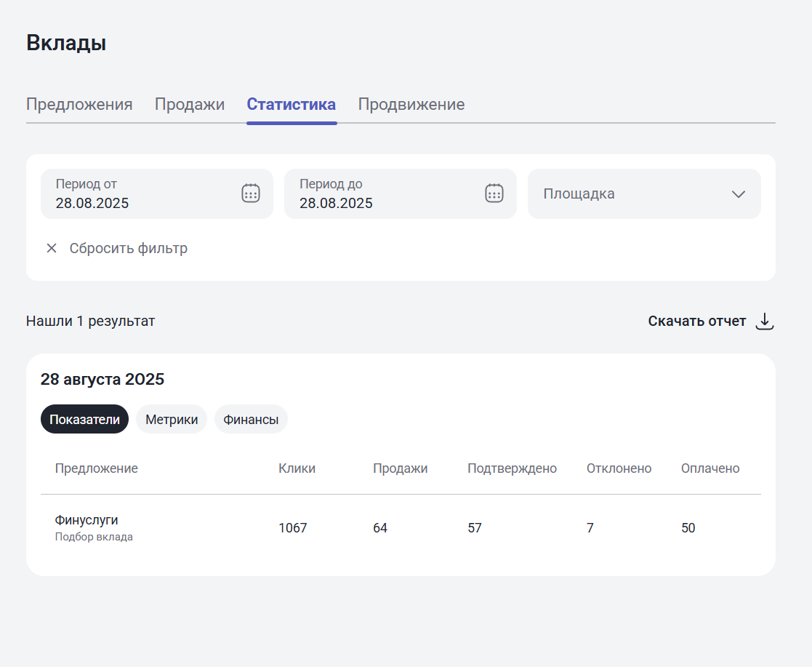Click the Клики column header

(x=297, y=468)
